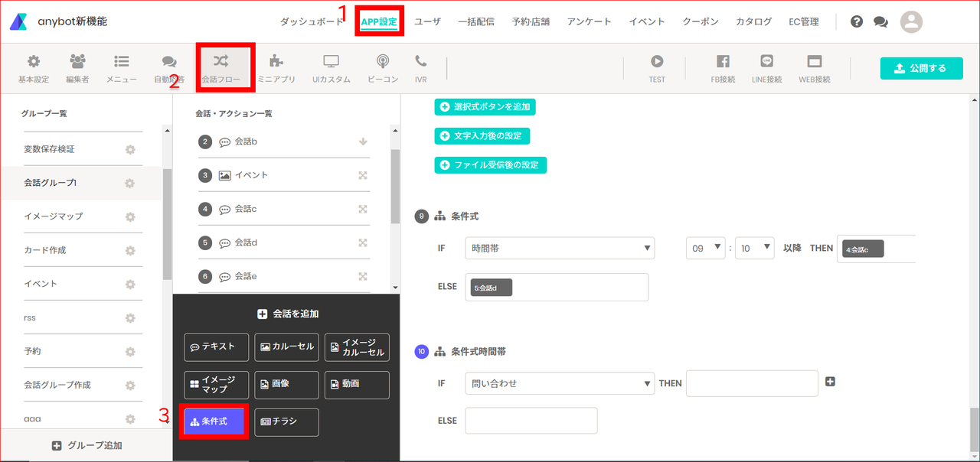Open the クーポン menu item
980x462 pixels.
point(701,22)
